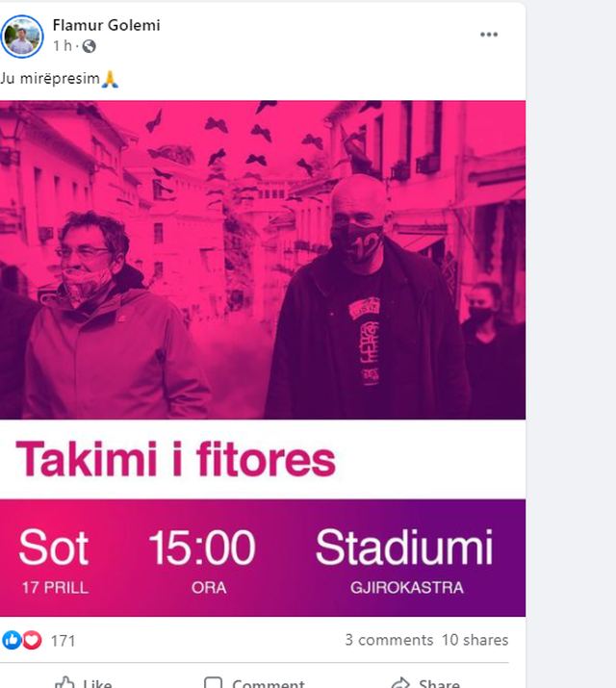Click the Sot 17 Prill date banner

click(54, 559)
